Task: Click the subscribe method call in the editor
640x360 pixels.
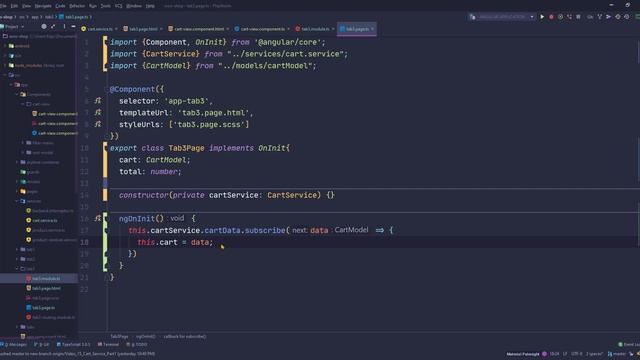Action: [x=264, y=230]
